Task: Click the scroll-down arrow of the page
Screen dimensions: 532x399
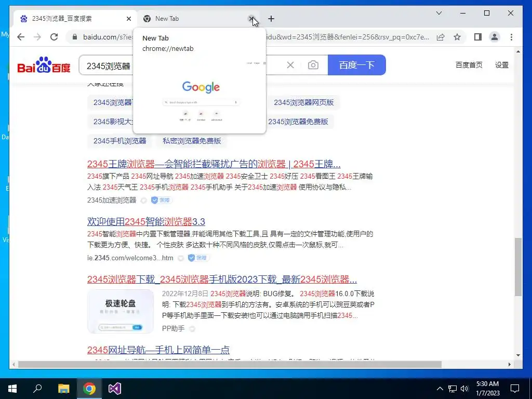Action: point(518,355)
